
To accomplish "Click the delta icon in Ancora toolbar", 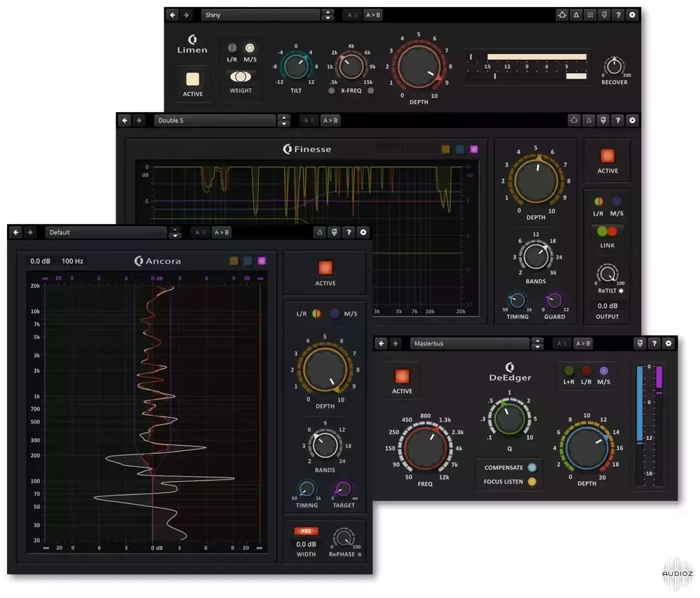I will (320, 232).
